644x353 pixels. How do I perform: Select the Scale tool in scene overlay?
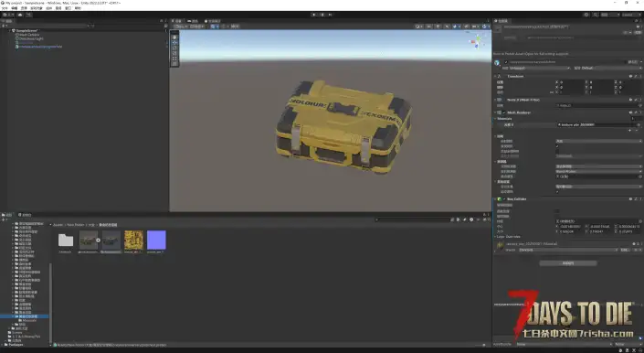click(174, 53)
